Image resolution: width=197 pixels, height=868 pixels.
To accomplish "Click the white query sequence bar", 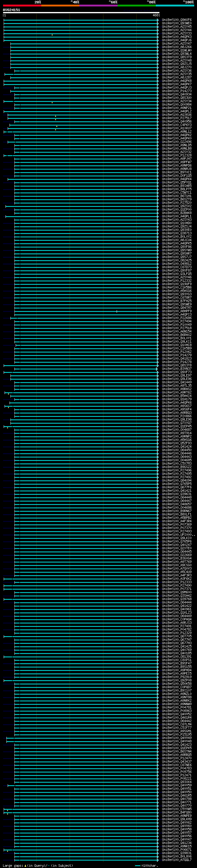I will (x=81, y=12).
